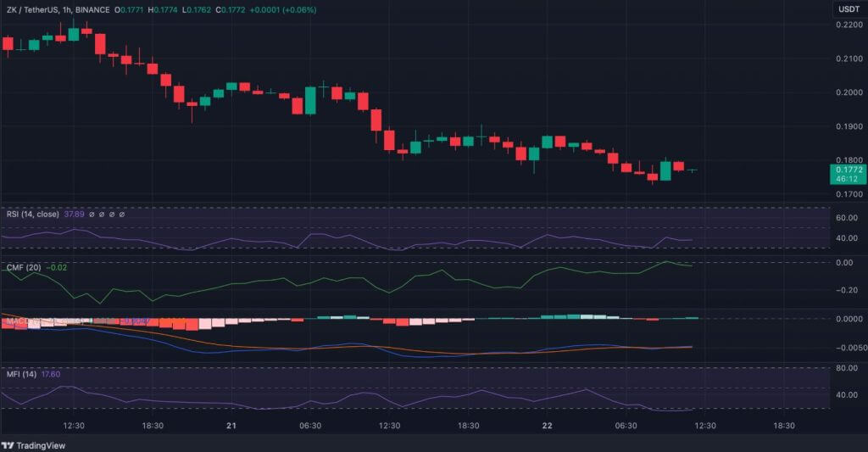Open the USDT currency selector

click(849, 9)
